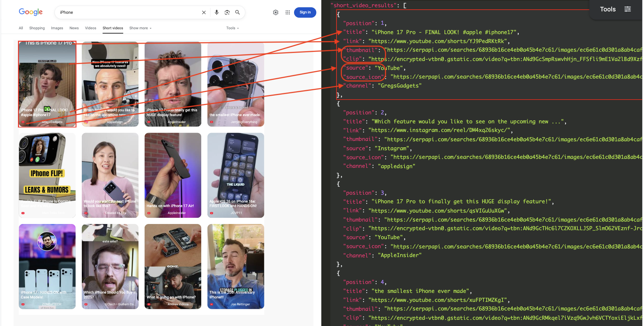Open the Tools dropdown under search bar
This screenshot has width=644, height=326.
pyautogui.click(x=233, y=28)
